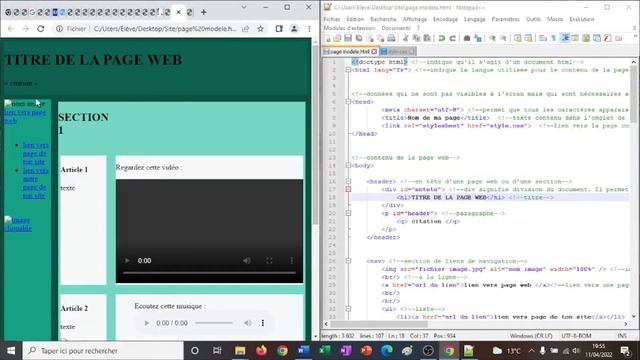Click the site info icon before Fichier
Viewport: 640px width, 360px height.
60,29
